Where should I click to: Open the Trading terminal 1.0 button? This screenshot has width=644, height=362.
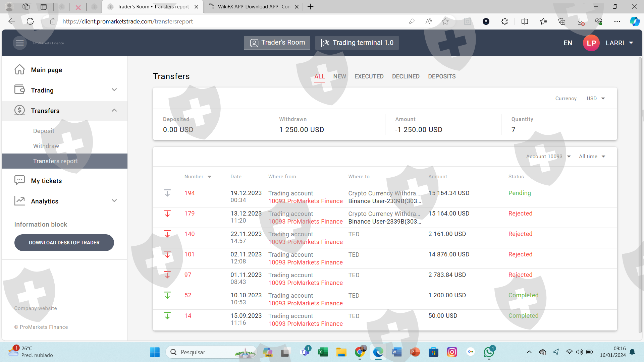(x=357, y=43)
